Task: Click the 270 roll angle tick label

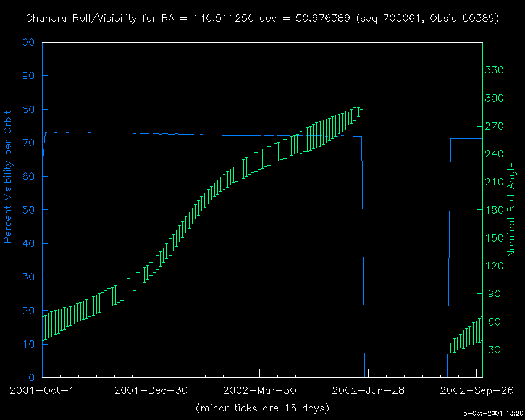Action: pos(495,126)
